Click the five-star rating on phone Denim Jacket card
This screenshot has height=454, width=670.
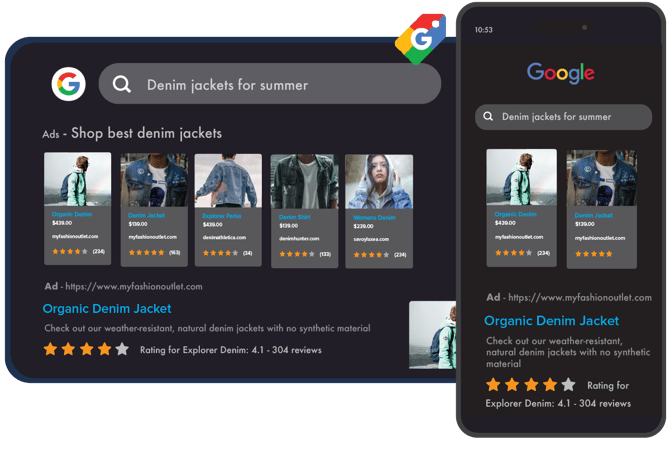pyautogui.click(x=594, y=254)
